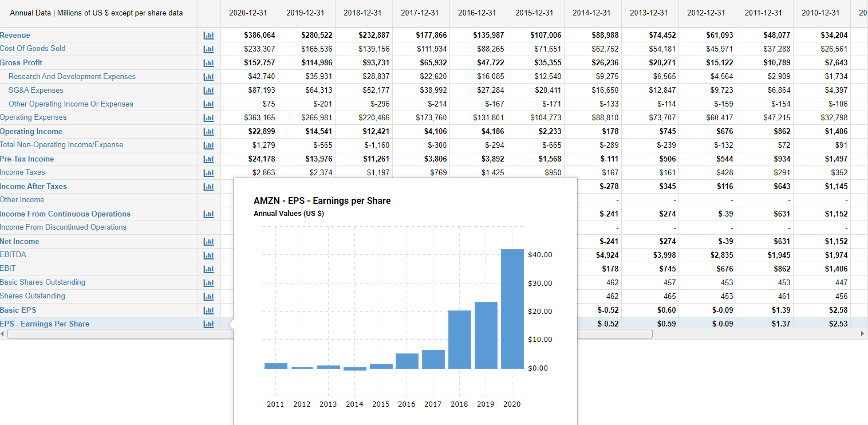
Task: Click the 2019 bar in EPS chart
Action: pyautogui.click(x=486, y=335)
